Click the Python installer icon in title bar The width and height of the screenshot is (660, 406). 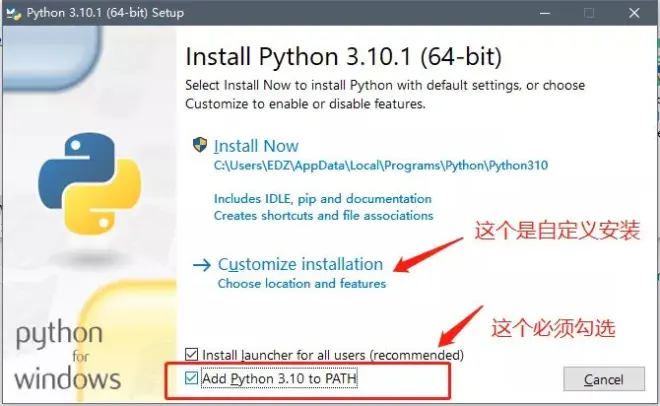(x=13, y=13)
